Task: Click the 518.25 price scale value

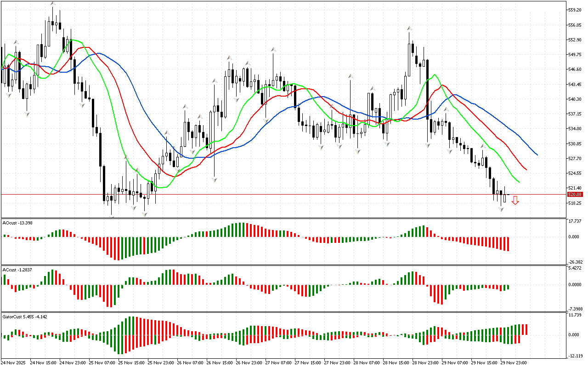Action: tap(575, 203)
